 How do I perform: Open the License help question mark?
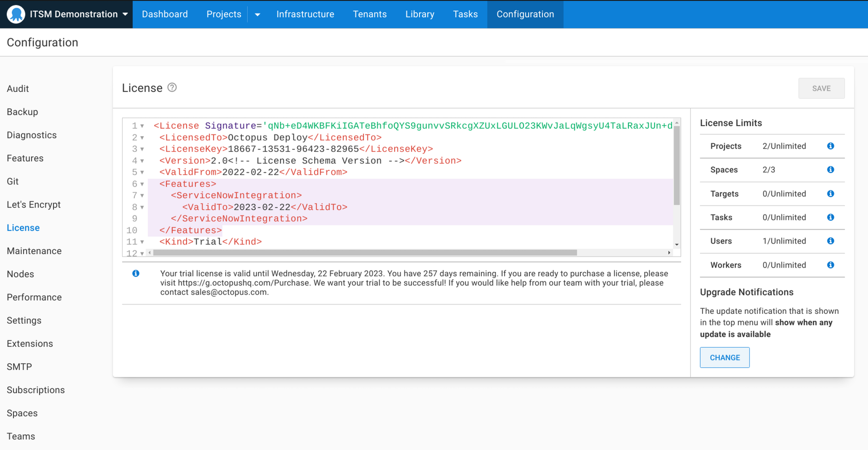tap(172, 88)
